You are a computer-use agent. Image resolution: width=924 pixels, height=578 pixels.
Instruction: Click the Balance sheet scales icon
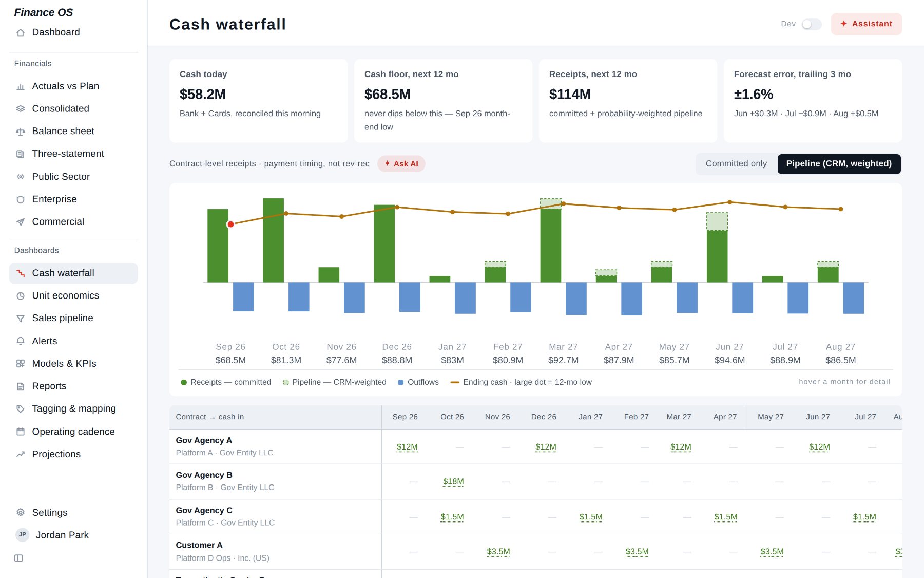click(21, 132)
